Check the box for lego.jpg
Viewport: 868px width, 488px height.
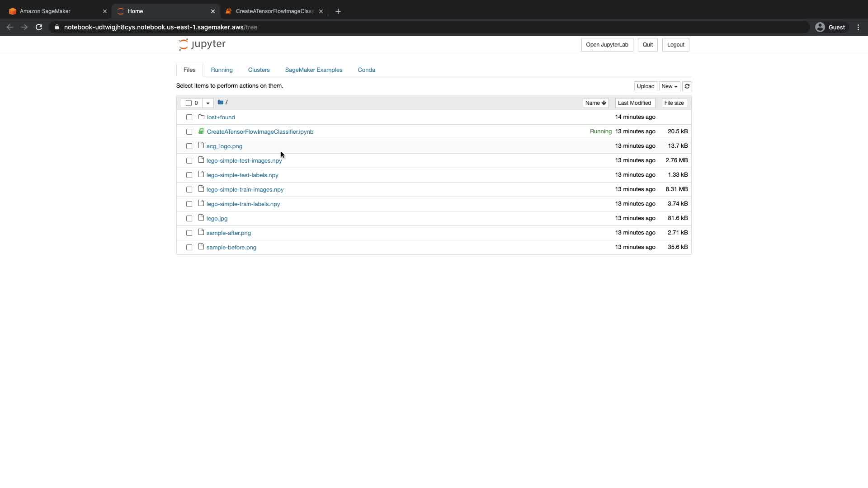(x=189, y=219)
